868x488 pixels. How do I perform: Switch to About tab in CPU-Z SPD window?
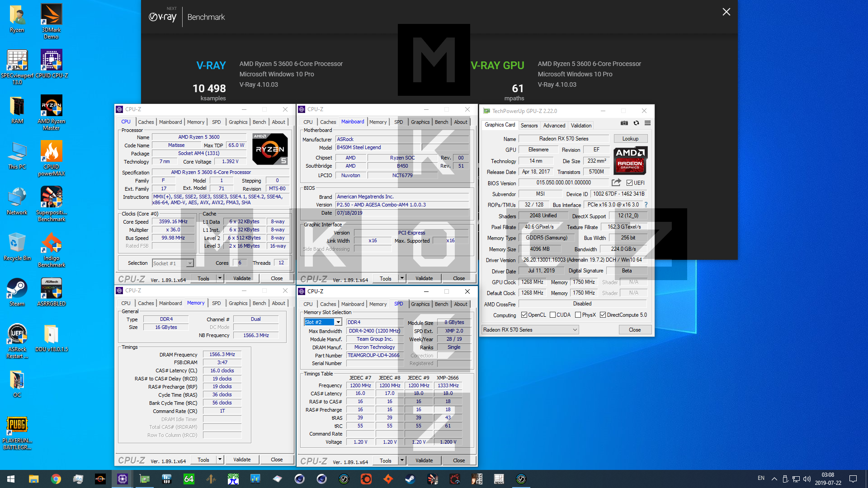click(461, 304)
